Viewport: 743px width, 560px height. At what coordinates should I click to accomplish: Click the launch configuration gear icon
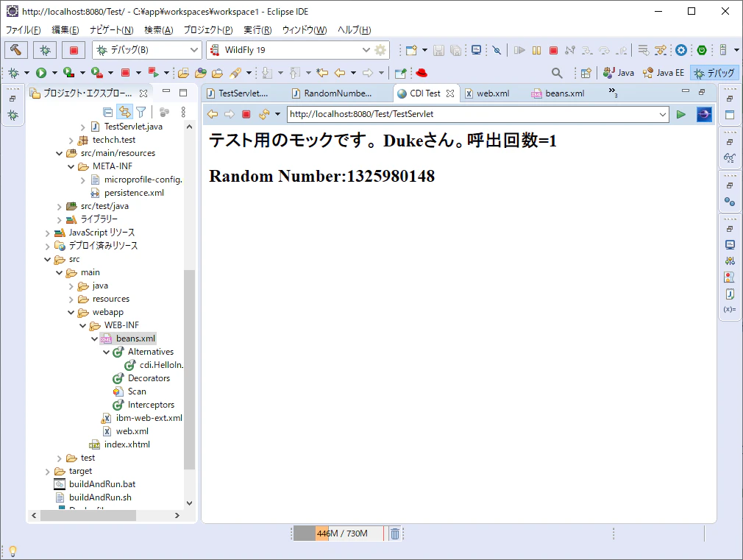pyautogui.click(x=380, y=50)
